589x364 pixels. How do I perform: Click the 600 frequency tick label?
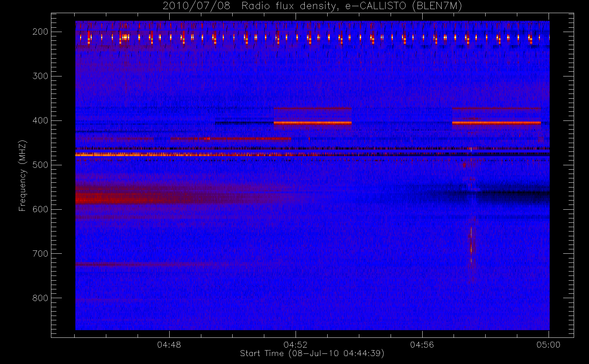click(40, 209)
